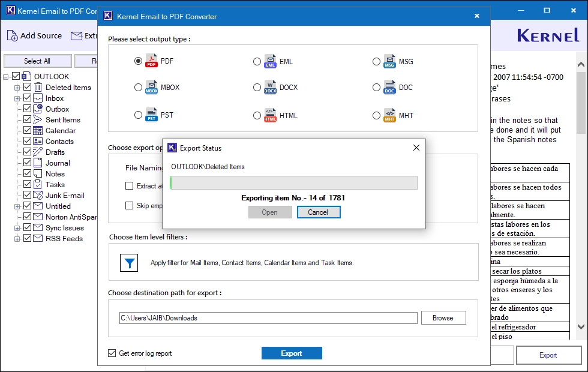Click the 'OUTLOOK\Deleted Items' status path

tap(208, 167)
